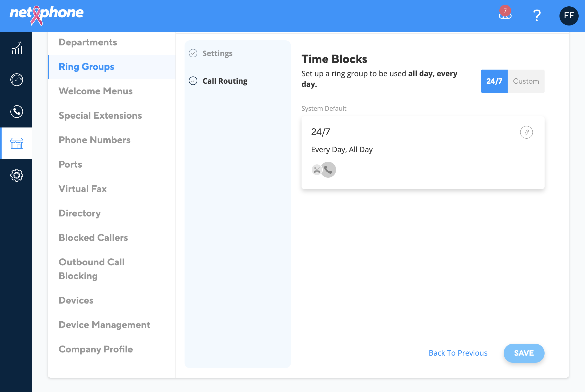Viewport: 585px width, 392px height.
Task: Click the SAVE button
Action: click(524, 353)
